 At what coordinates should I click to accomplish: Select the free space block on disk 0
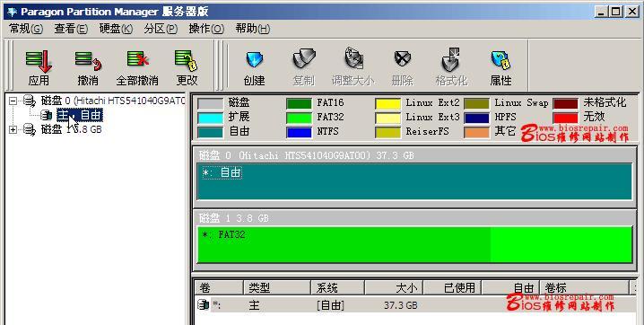[x=414, y=182]
